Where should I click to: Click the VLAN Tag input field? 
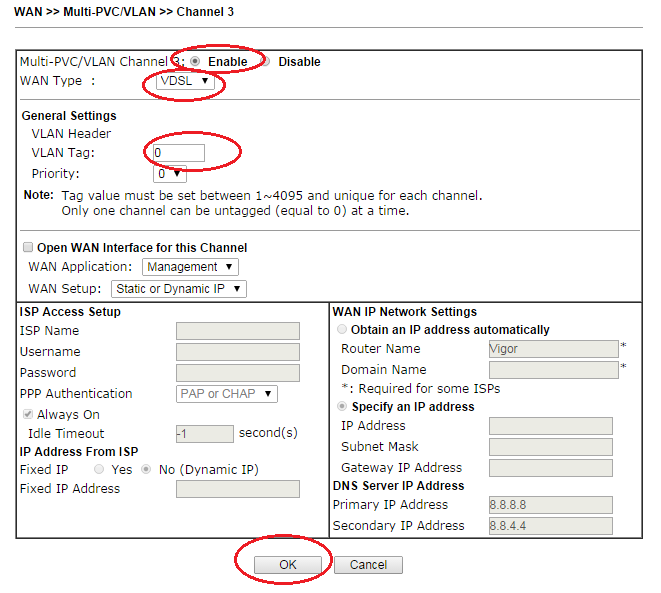pos(178,153)
